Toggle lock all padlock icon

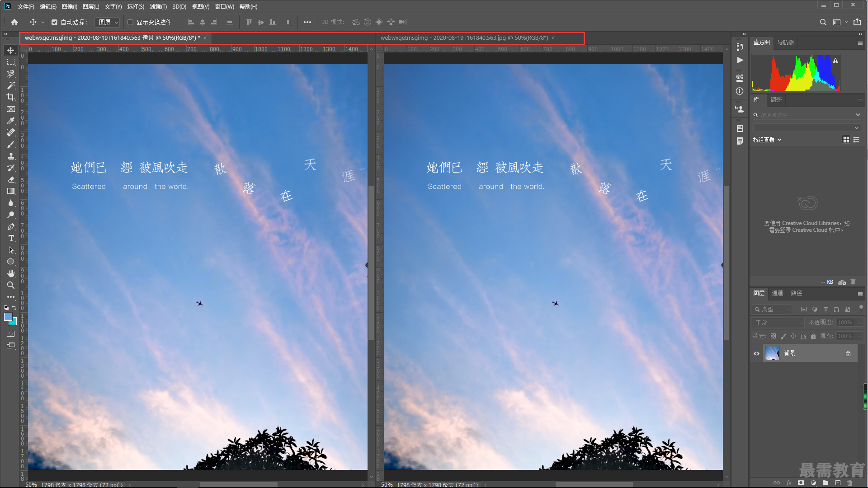[x=813, y=336]
